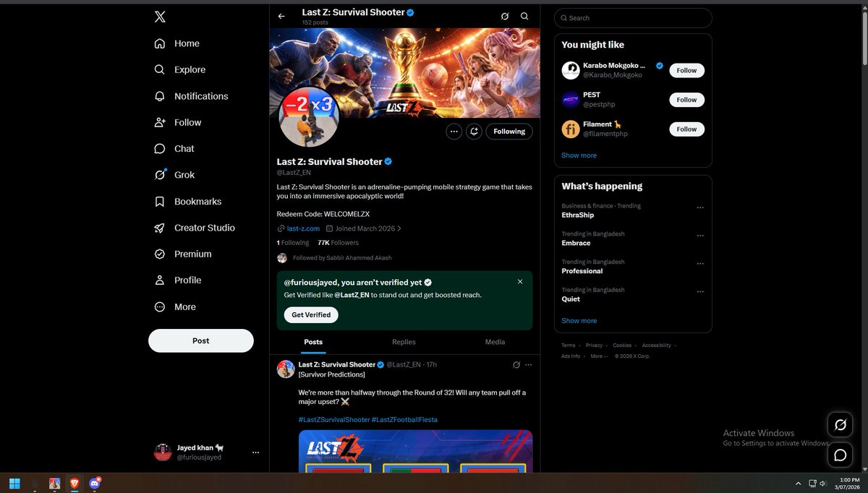The image size is (868, 493).
Task: Open the profile banner image
Action: (404, 73)
